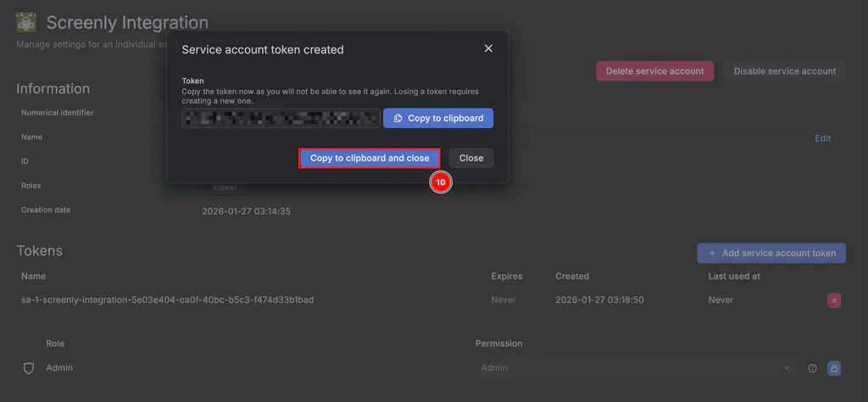This screenshot has width=868, height=402.
Task: Click the Expires column header
Action: click(507, 276)
